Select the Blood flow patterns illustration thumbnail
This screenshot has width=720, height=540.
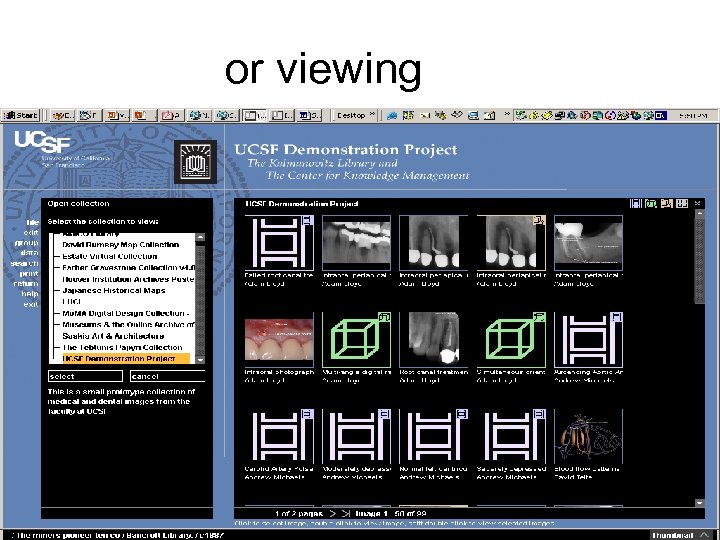tap(589, 437)
